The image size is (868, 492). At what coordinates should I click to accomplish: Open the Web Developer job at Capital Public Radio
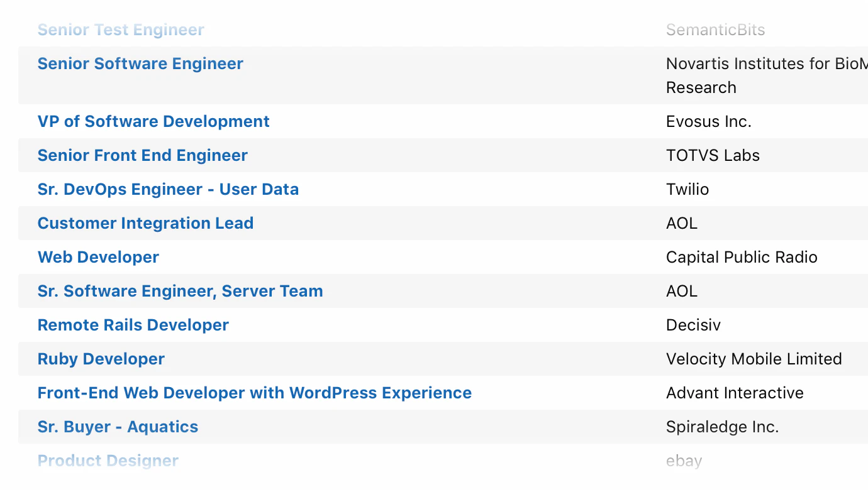point(98,257)
